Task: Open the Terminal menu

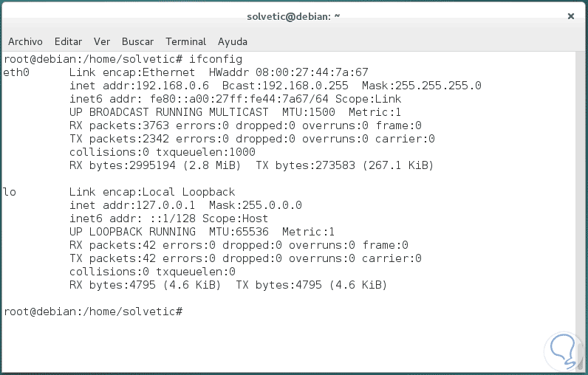Action: point(185,41)
